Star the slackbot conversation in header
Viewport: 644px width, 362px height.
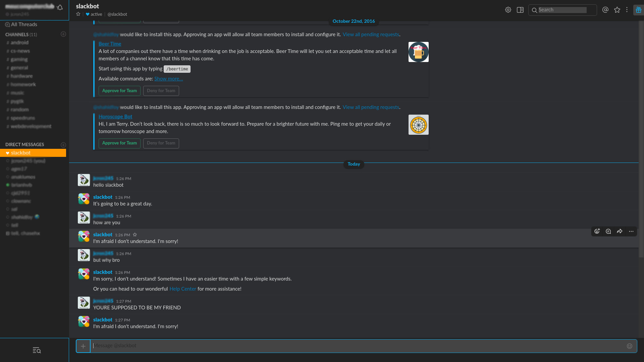[78, 14]
